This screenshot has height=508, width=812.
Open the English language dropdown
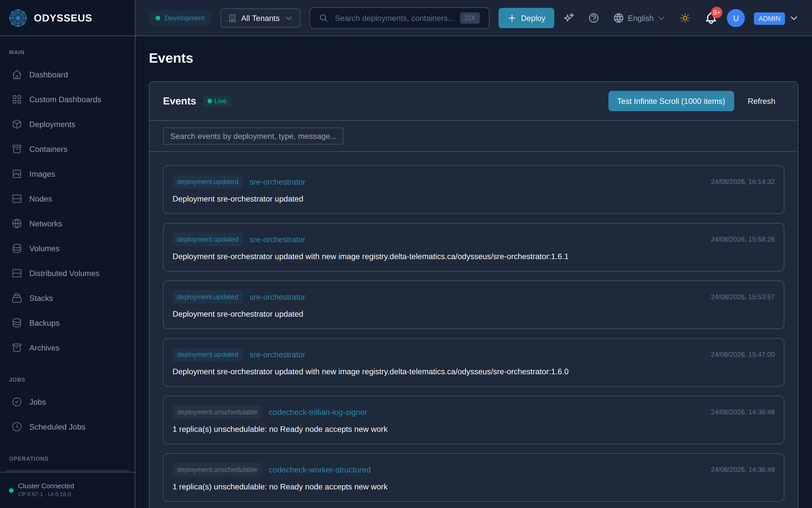tap(639, 18)
